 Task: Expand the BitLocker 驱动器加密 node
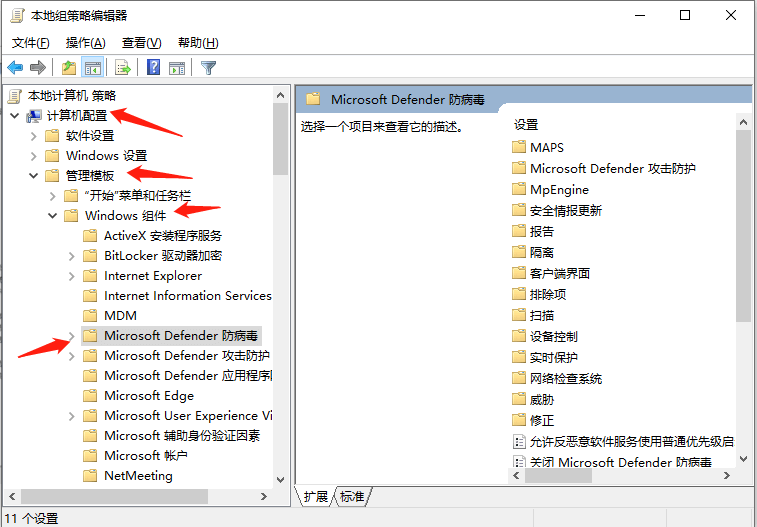coord(71,256)
